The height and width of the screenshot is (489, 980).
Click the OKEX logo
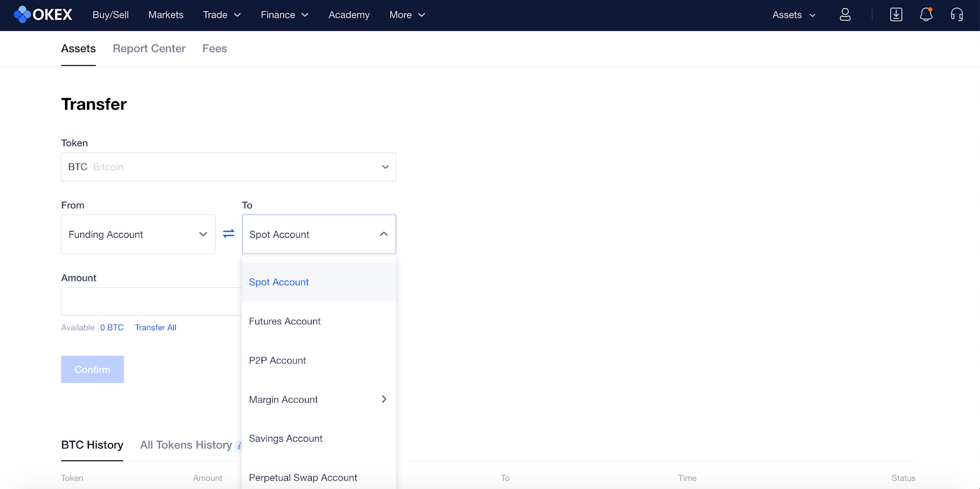pyautogui.click(x=43, y=15)
